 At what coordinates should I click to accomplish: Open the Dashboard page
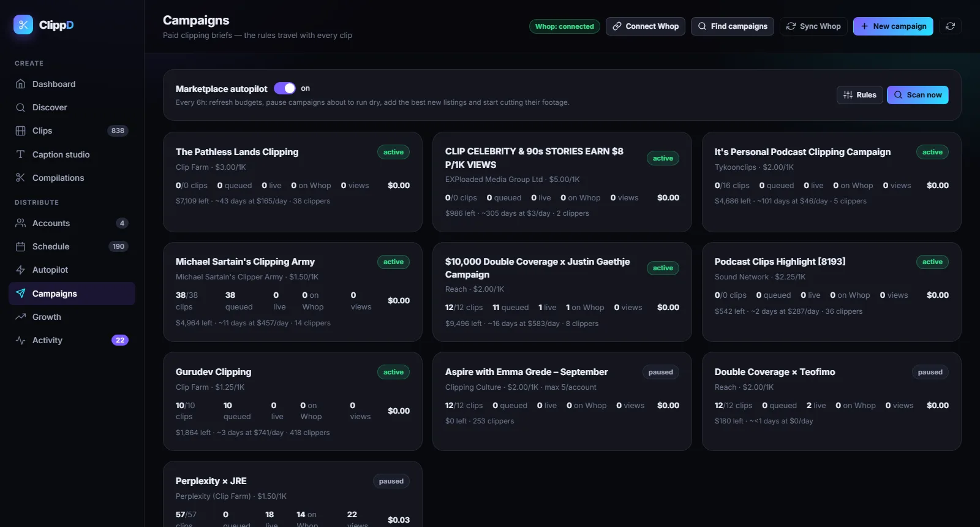(x=72, y=84)
